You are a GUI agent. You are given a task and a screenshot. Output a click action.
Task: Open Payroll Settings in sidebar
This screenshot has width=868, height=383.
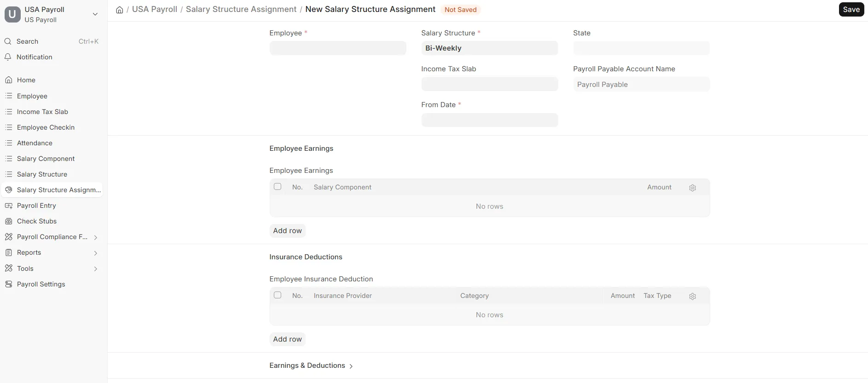tap(52, 284)
